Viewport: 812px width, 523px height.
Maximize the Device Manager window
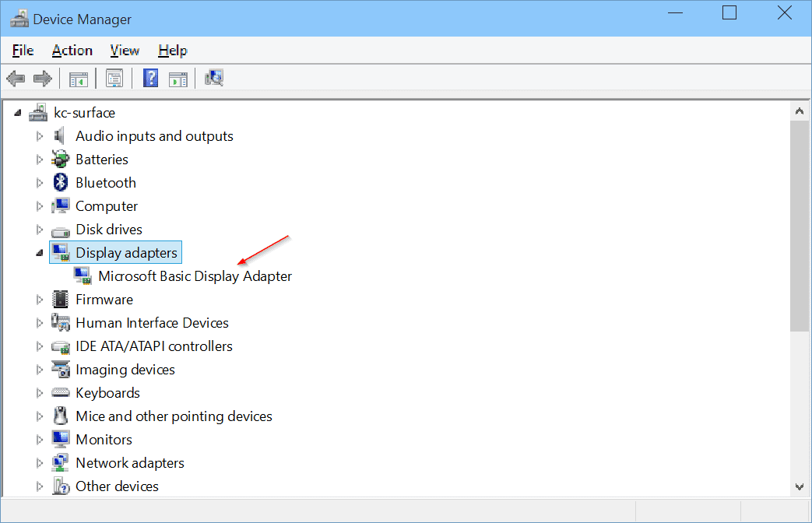click(729, 12)
